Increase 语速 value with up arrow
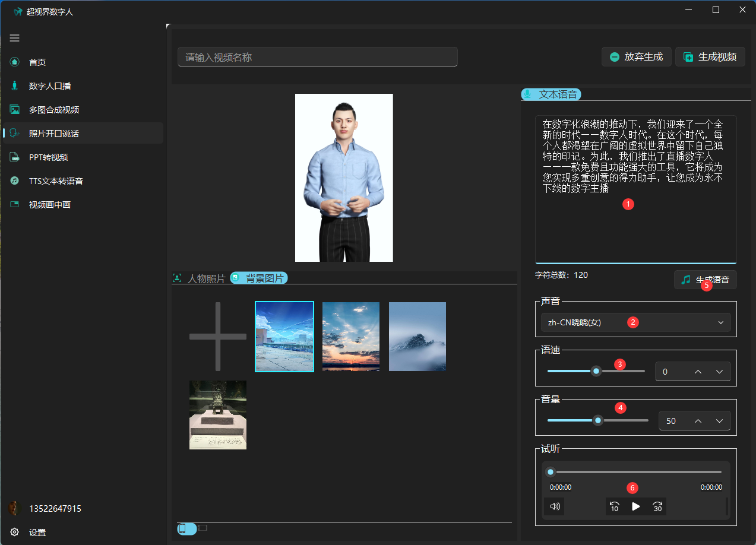The height and width of the screenshot is (545, 756). click(698, 372)
